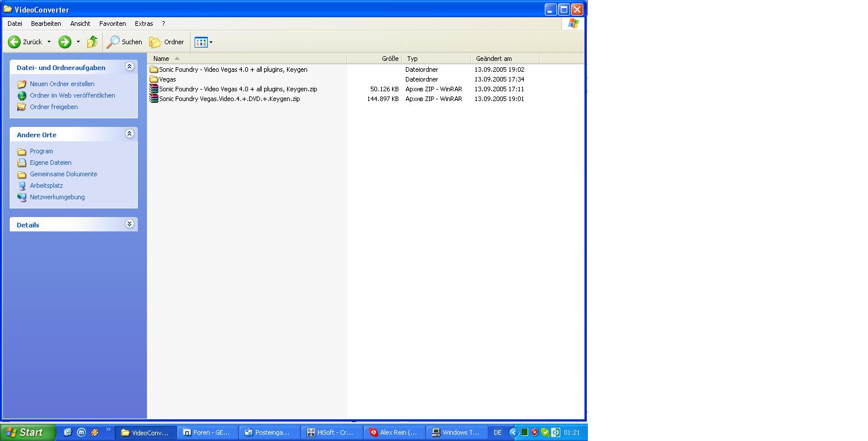The height and width of the screenshot is (441, 868).
Task: Click the Winamp lightning quick launch icon
Action: [x=95, y=432]
